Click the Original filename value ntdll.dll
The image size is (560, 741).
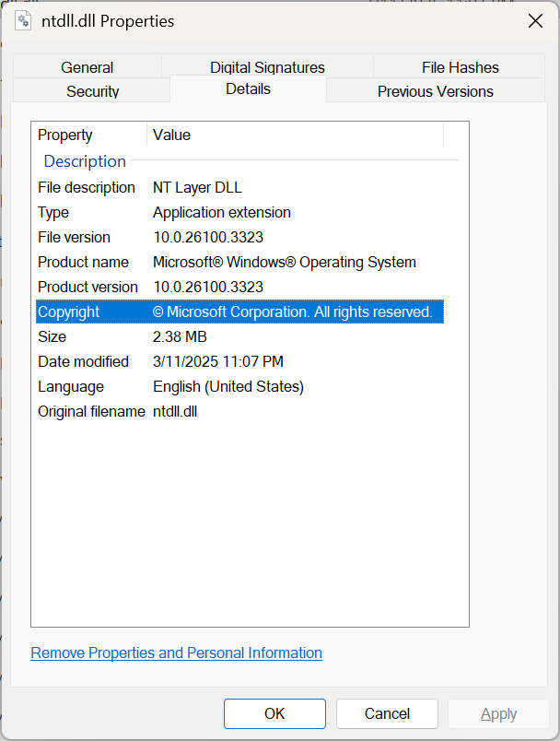tap(175, 411)
